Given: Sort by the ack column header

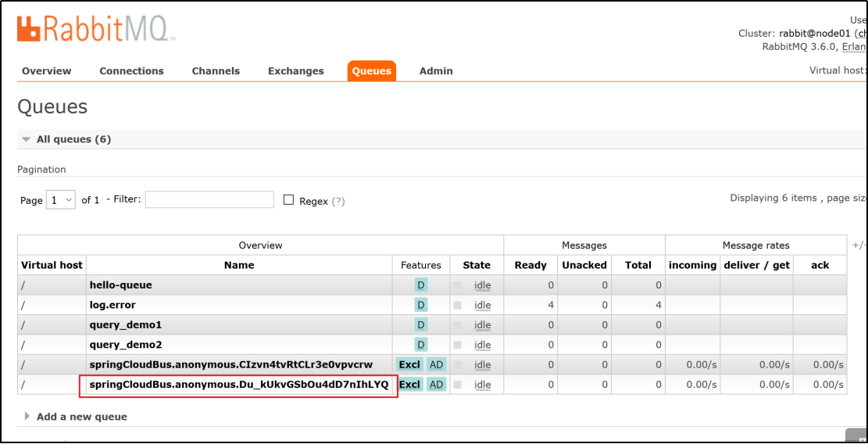Looking at the screenshot, I should [820, 265].
